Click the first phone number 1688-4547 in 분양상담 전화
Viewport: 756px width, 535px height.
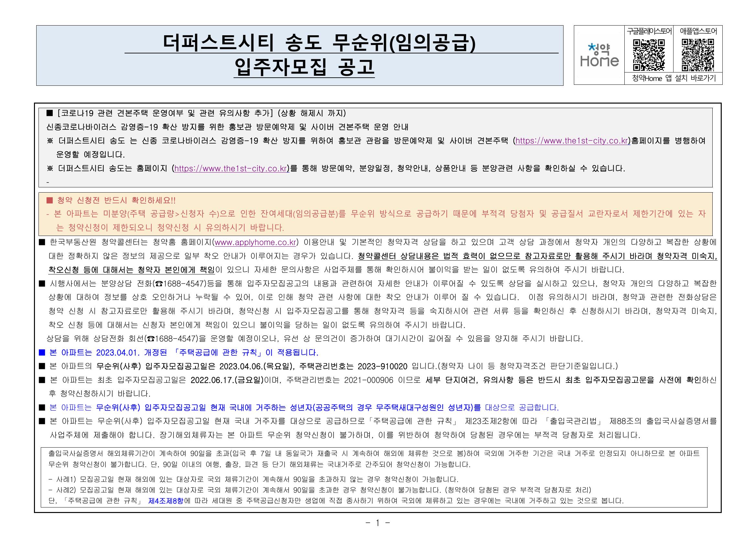(185, 284)
